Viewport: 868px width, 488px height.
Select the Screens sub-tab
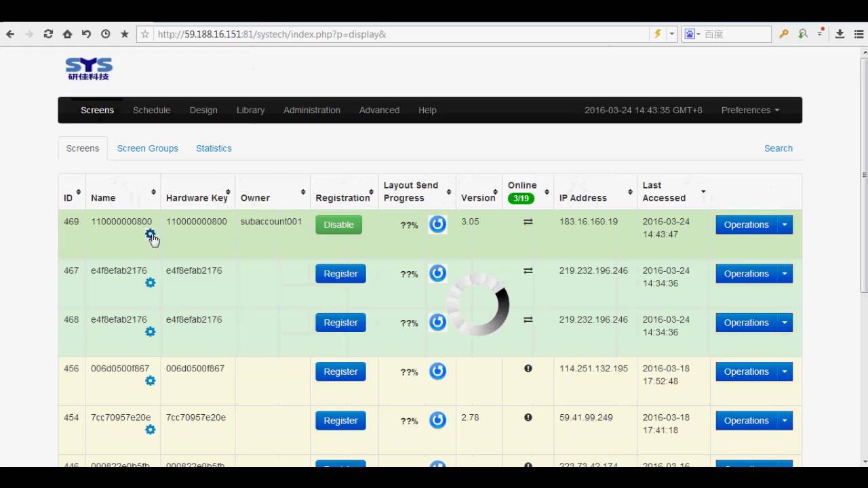(83, 148)
